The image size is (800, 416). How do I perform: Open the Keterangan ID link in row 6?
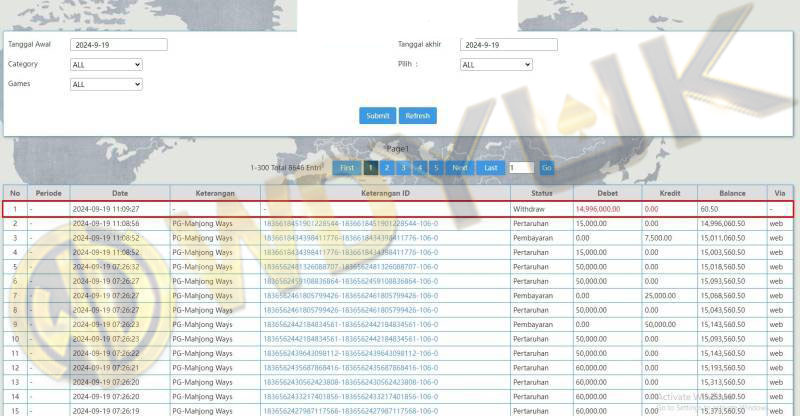[x=351, y=281]
